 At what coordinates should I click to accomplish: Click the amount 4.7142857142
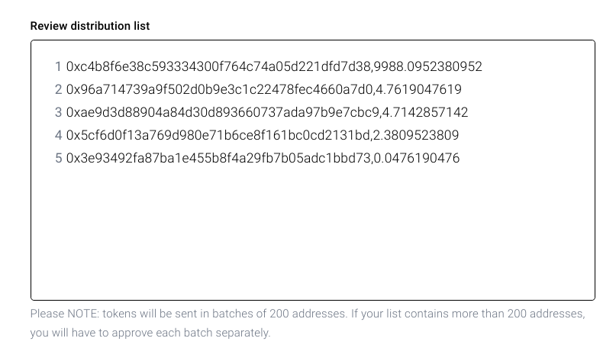425,113
